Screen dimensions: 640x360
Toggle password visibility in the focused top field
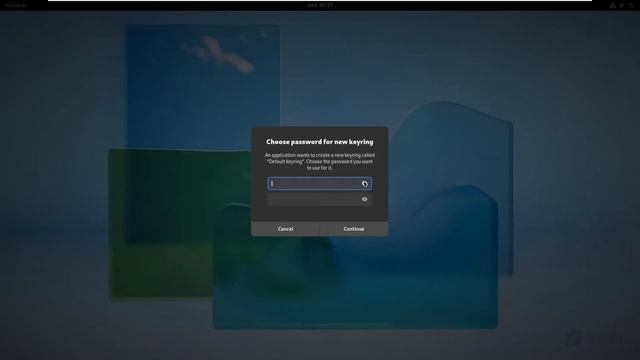click(x=364, y=184)
